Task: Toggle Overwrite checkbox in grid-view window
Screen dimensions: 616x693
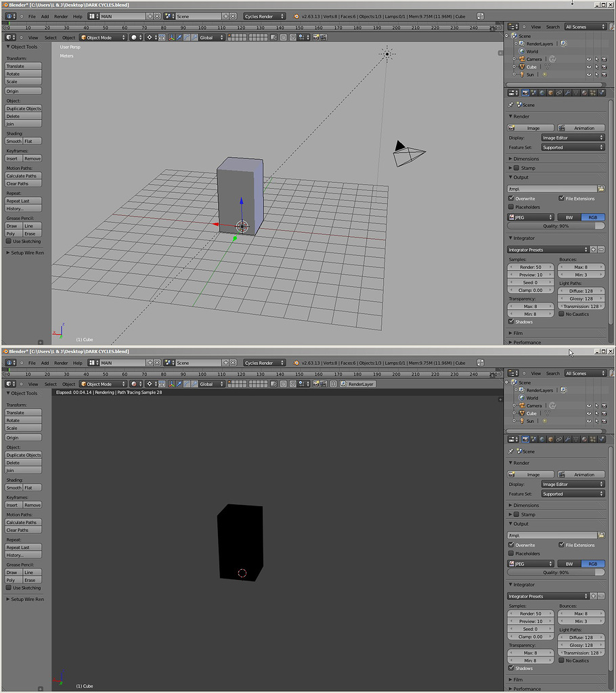Action: point(511,198)
